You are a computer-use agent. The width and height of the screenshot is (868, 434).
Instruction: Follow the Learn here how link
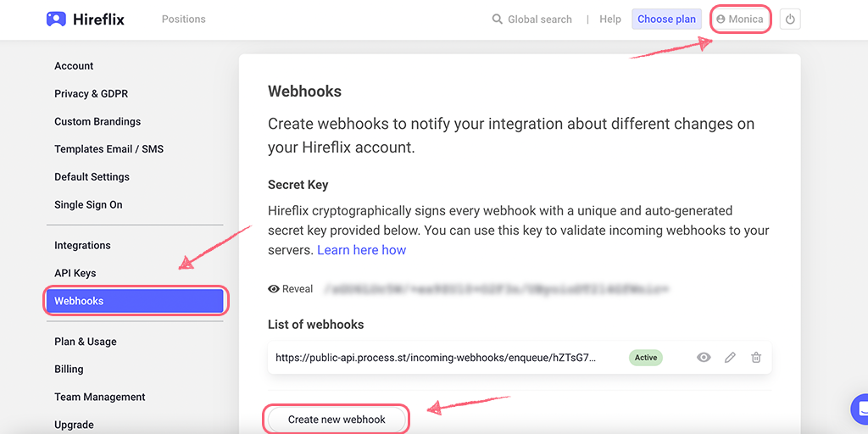361,250
